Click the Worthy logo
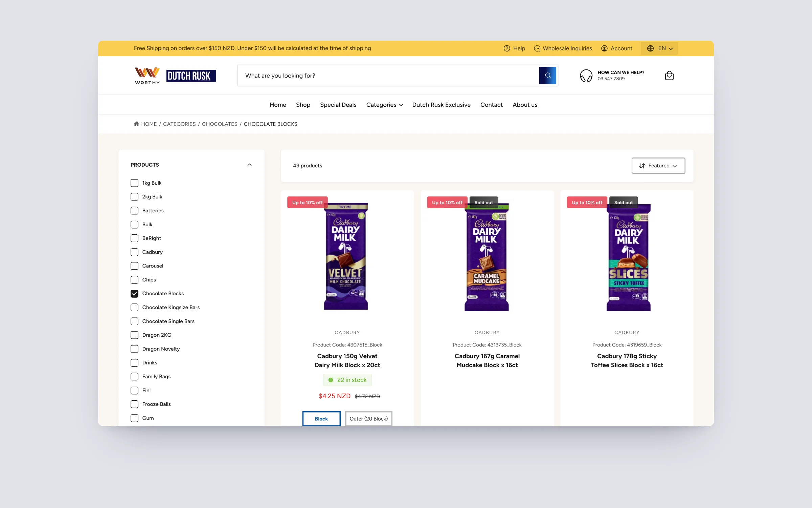Image resolution: width=812 pixels, height=508 pixels. point(147,76)
